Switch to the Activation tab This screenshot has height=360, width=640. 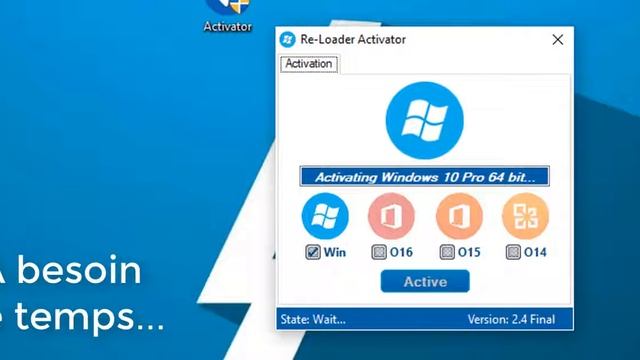(x=309, y=64)
